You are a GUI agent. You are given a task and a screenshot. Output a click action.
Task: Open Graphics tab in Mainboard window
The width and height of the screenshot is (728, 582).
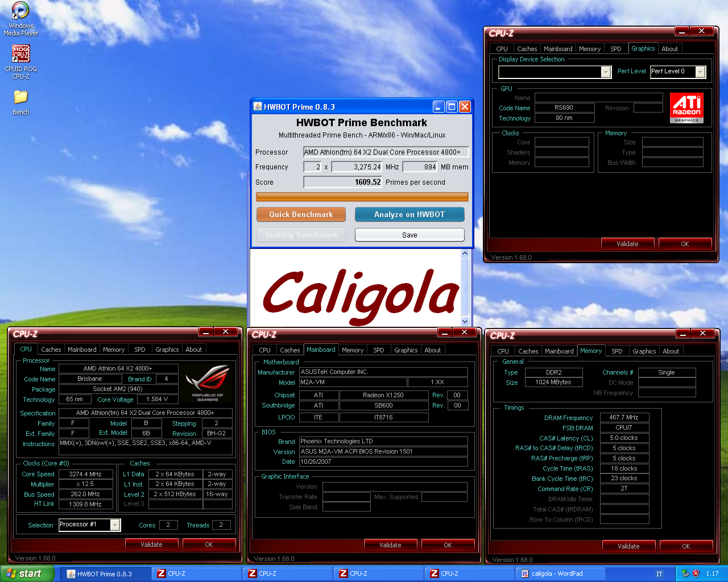click(x=406, y=350)
